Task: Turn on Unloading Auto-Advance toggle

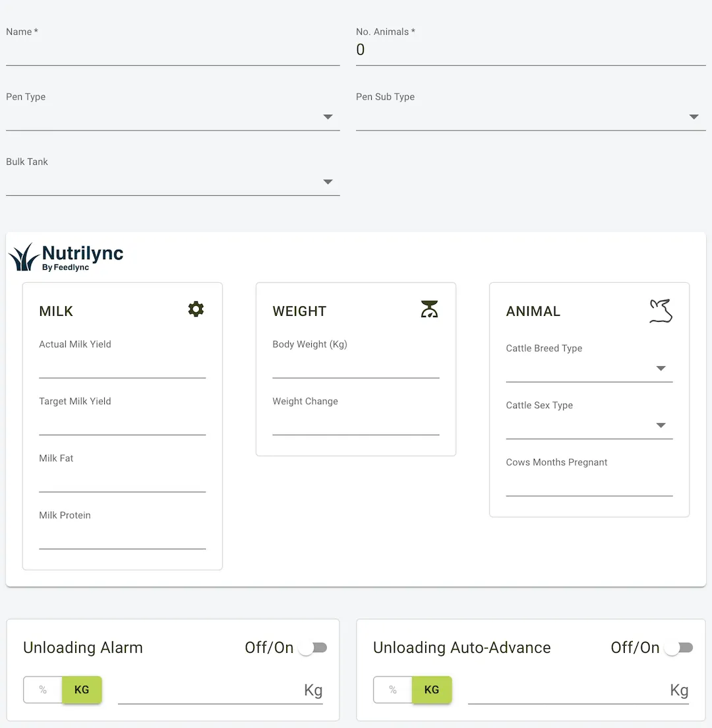Action: pos(678,648)
